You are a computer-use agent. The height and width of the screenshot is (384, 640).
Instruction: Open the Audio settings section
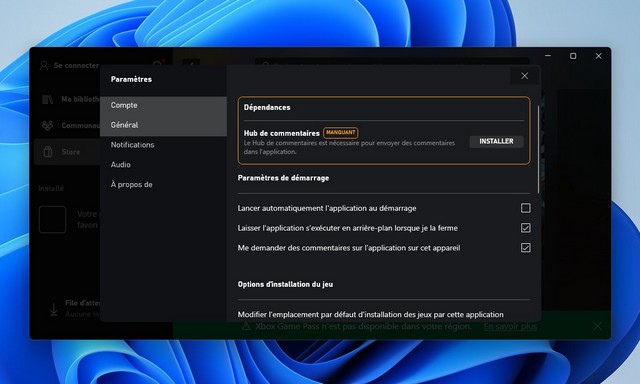point(163,164)
